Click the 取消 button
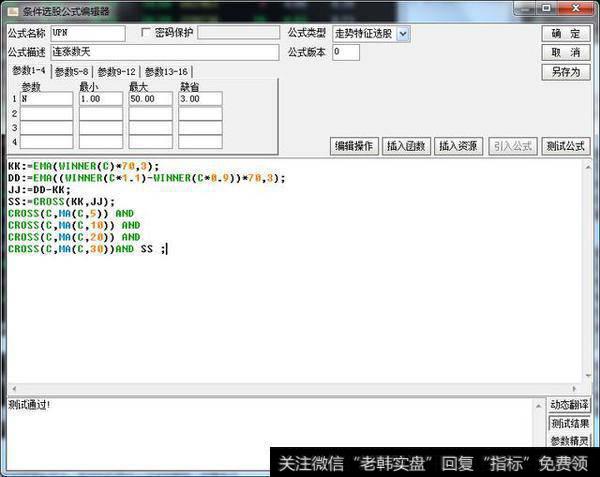The image size is (600, 477). coord(565,52)
